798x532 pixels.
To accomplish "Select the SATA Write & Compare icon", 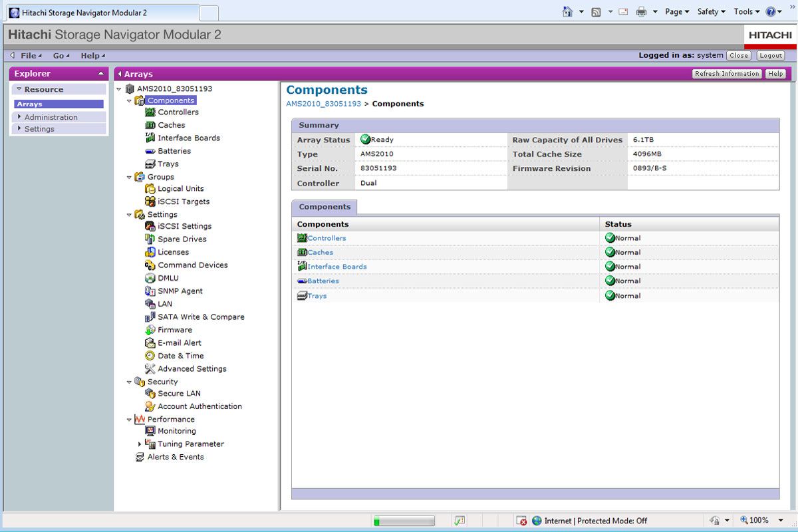I will (150, 317).
